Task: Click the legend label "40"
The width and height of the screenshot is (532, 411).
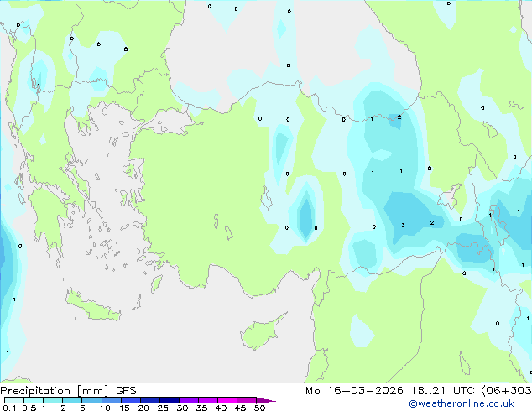Action: 221,408
